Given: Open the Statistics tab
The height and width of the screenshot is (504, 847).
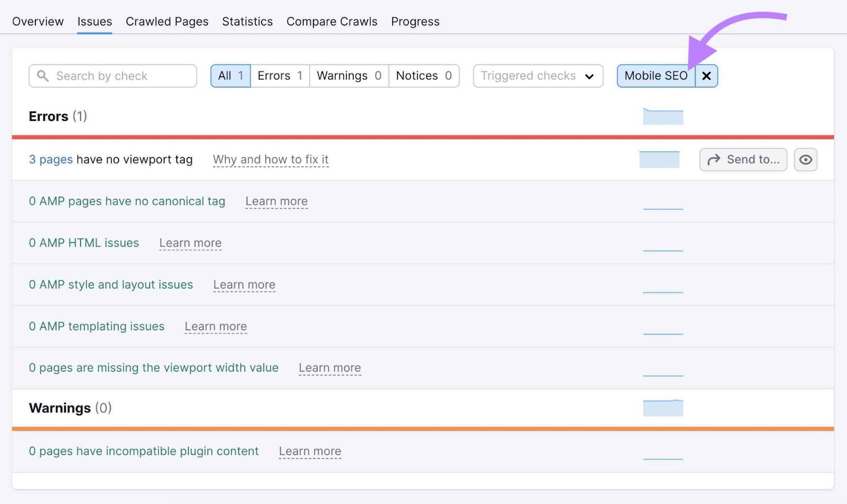Looking at the screenshot, I should point(247,21).
